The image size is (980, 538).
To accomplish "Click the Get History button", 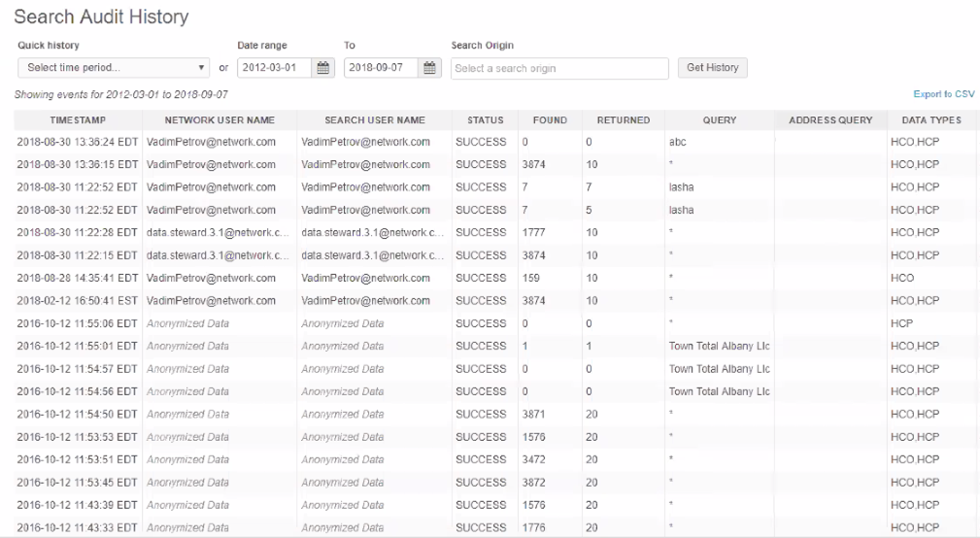I will click(712, 68).
